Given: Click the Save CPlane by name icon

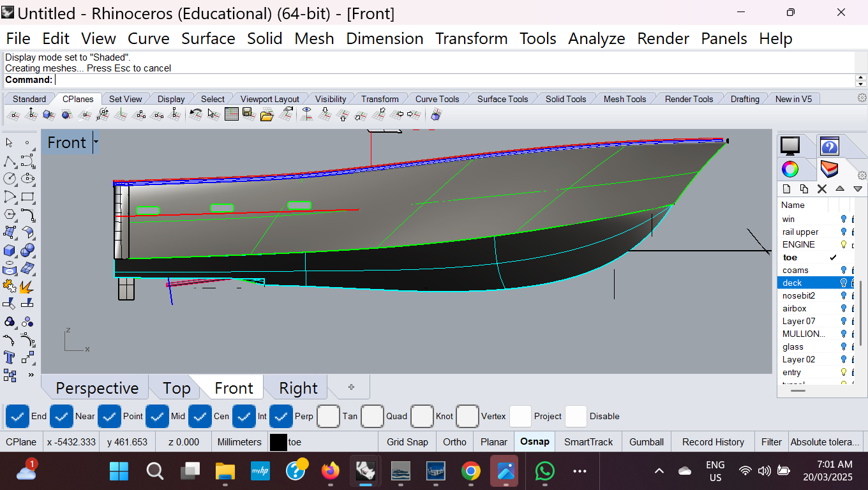Looking at the screenshot, I should pyautogui.click(x=248, y=115).
